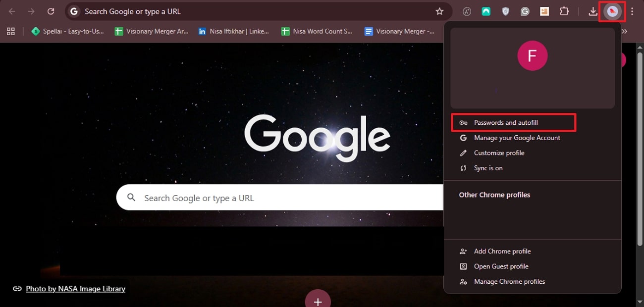Click the NordVPN extension icon
644x307 pixels.
(x=486, y=11)
